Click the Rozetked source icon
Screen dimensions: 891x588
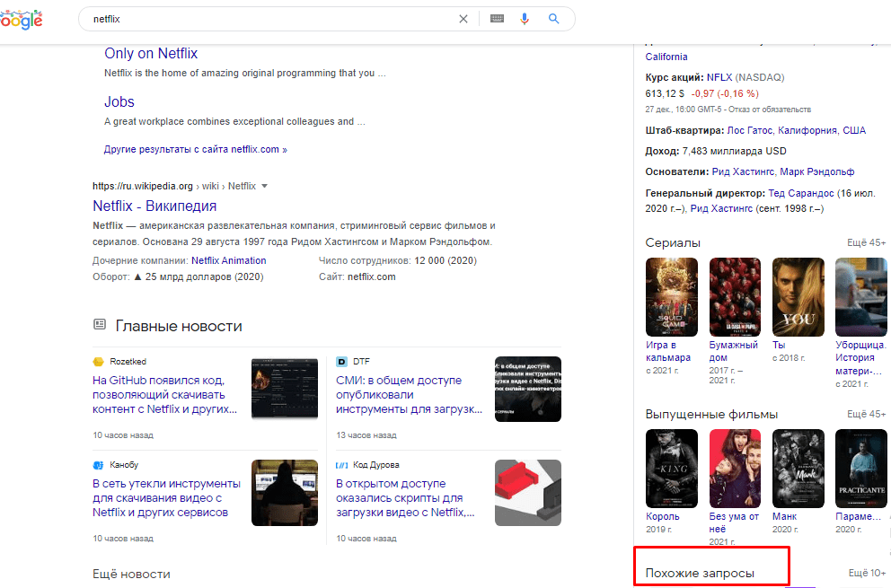[x=98, y=362]
